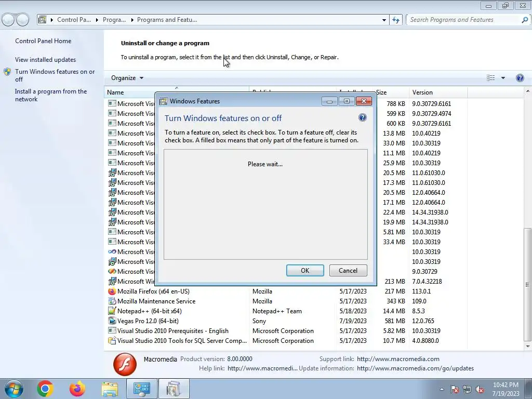This screenshot has width=532, height=399.
Task: Select Visual Studio 2010 Prerequisites - English
Action: 173,331
